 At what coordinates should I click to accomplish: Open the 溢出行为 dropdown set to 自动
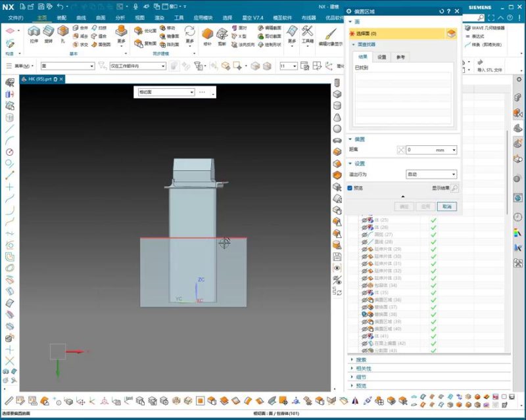coord(431,175)
